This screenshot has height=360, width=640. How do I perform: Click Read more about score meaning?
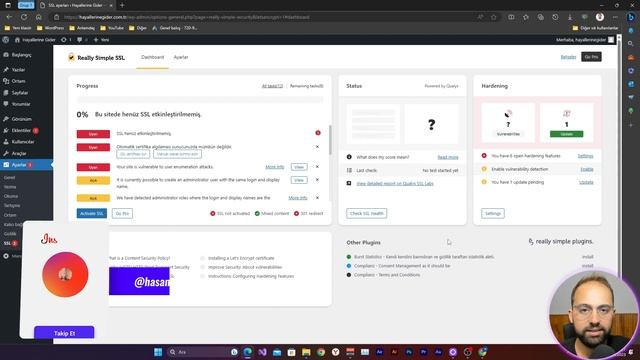coord(448,157)
